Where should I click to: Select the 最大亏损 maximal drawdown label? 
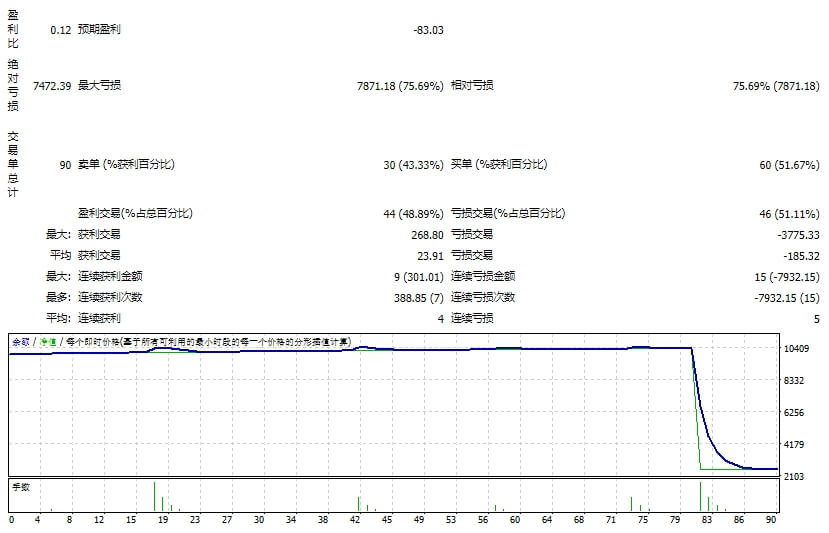[99, 86]
